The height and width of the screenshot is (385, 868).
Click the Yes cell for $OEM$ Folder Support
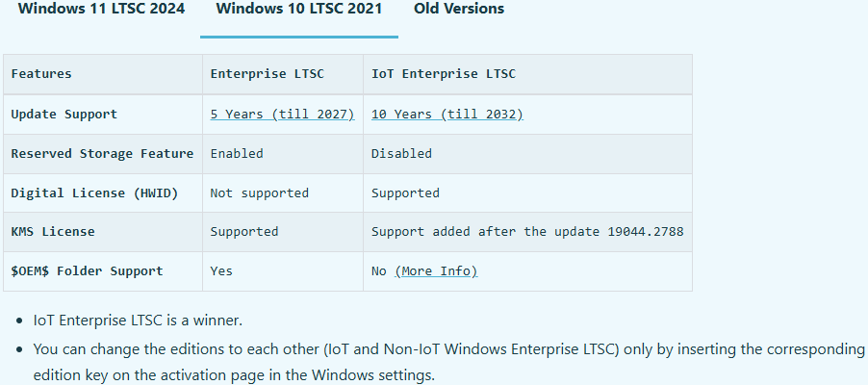(x=221, y=271)
